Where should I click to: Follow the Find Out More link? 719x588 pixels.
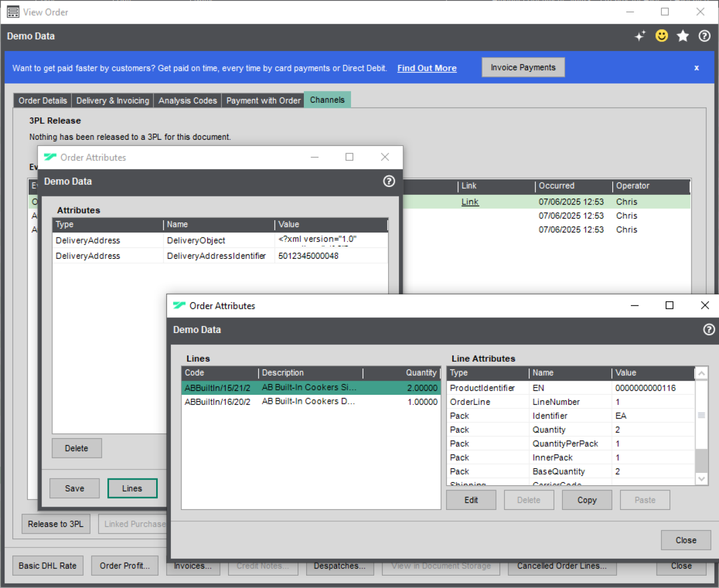pyautogui.click(x=427, y=68)
